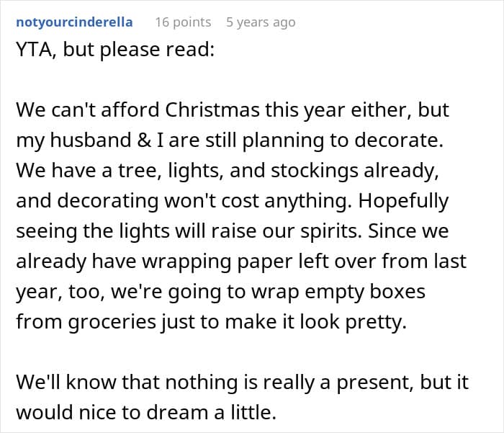The width and height of the screenshot is (504, 433).
Task: Click the 5 years ago timestamp
Action: coord(261,22)
